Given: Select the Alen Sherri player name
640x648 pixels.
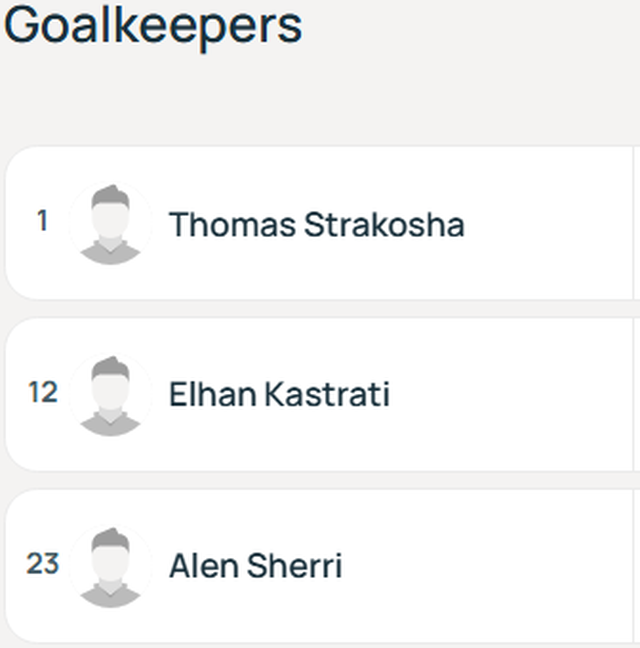Looking at the screenshot, I should tap(256, 566).
